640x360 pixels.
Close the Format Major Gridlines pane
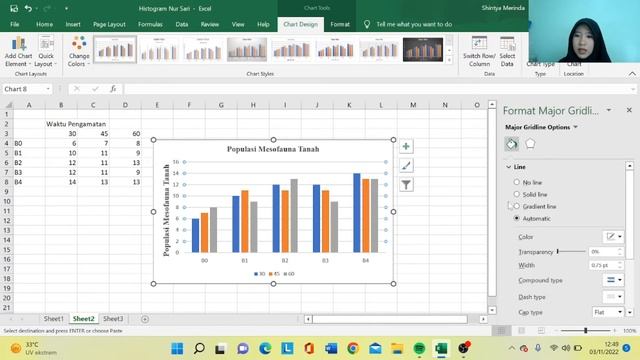point(629,110)
